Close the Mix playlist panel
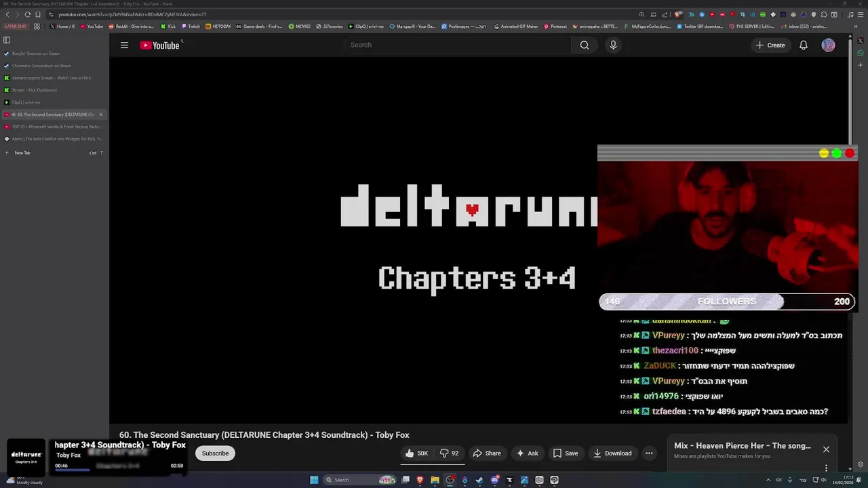The width and height of the screenshot is (868, 488). (826, 449)
